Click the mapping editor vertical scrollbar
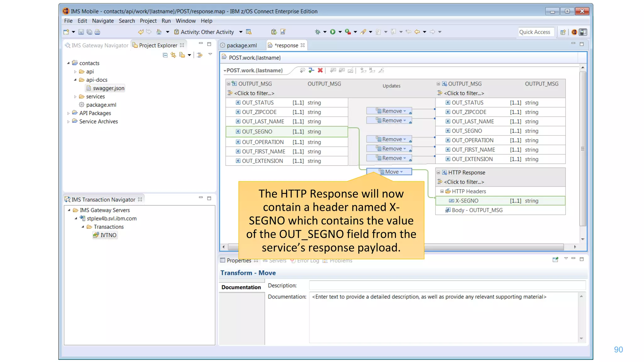Screen dimensions: 644x362 point(583,149)
